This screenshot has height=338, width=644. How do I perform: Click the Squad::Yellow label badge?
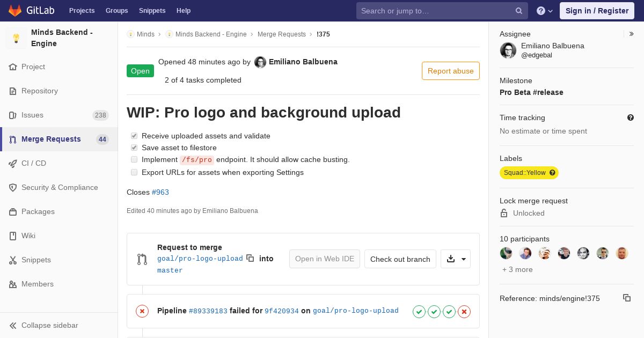pos(529,173)
